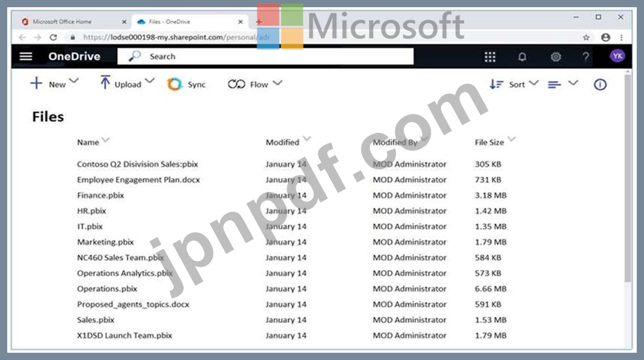
Task: Open the Modified column dropdown
Action: [x=307, y=139]
